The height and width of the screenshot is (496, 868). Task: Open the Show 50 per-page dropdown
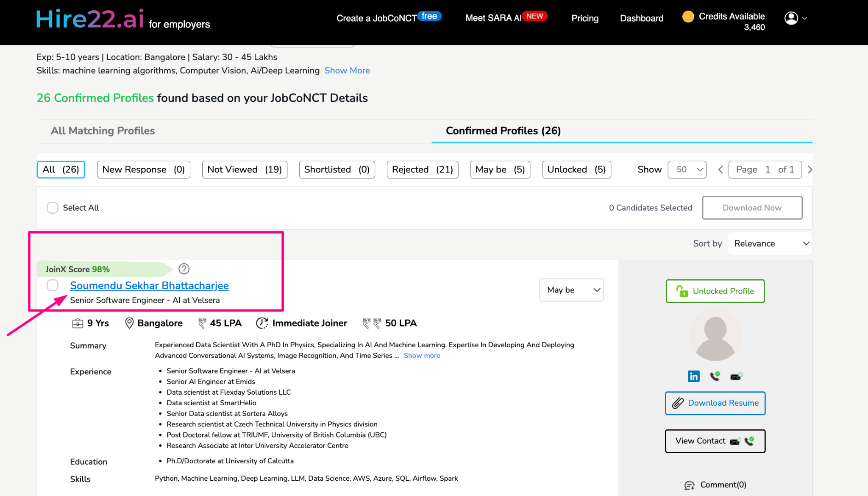pos(687,170)
